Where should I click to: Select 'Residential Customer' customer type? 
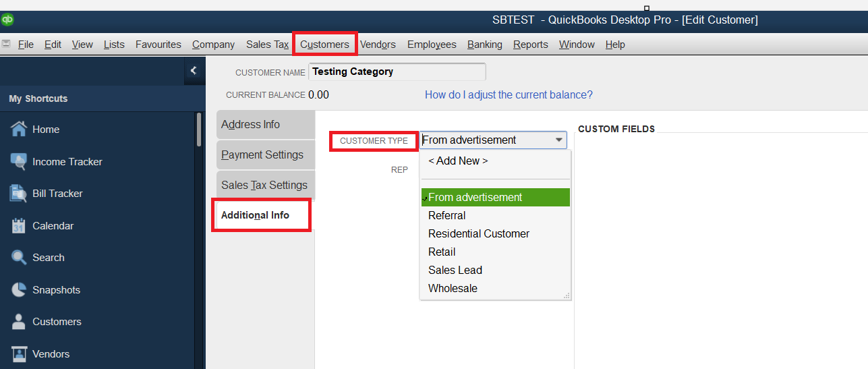[495, 234]
